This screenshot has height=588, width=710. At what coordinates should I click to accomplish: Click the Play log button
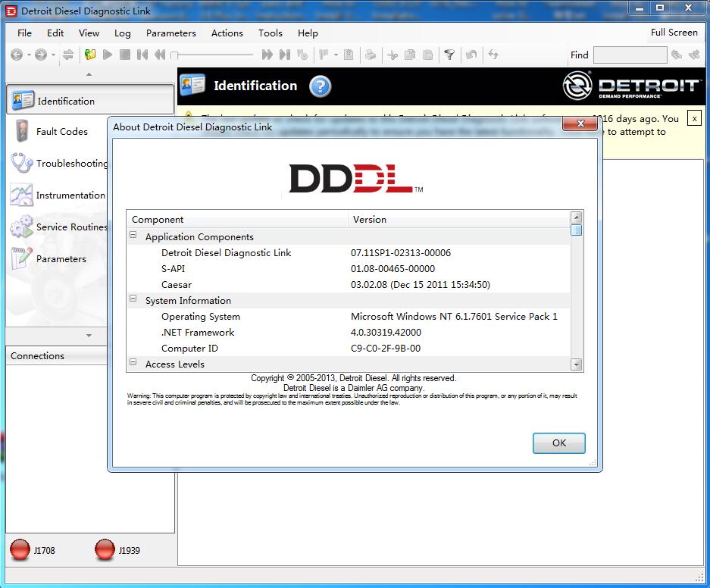[x=108, y=55]
